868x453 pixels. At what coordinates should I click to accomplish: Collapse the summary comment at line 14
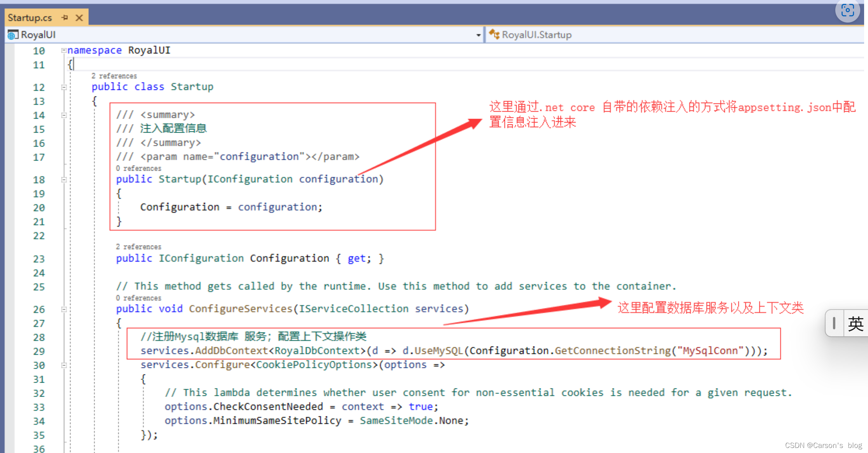[64, 115]
